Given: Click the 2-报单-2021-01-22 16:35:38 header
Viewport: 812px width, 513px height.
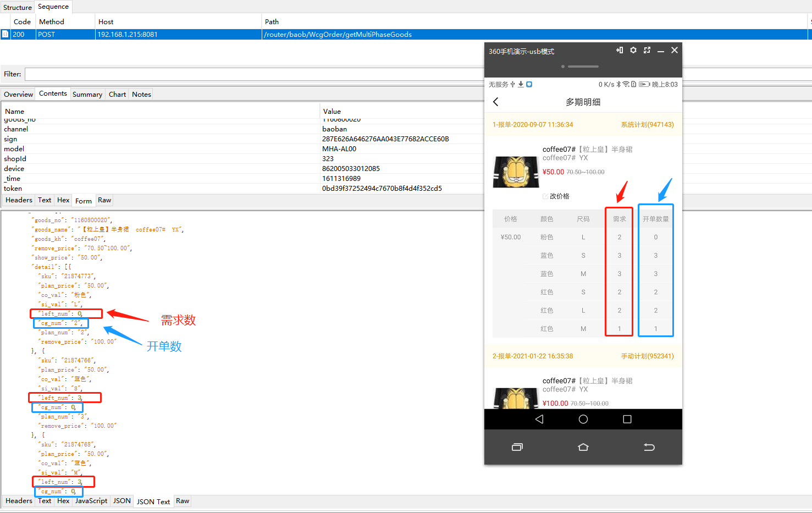Looking at the screenshot, I should (533, 356).
